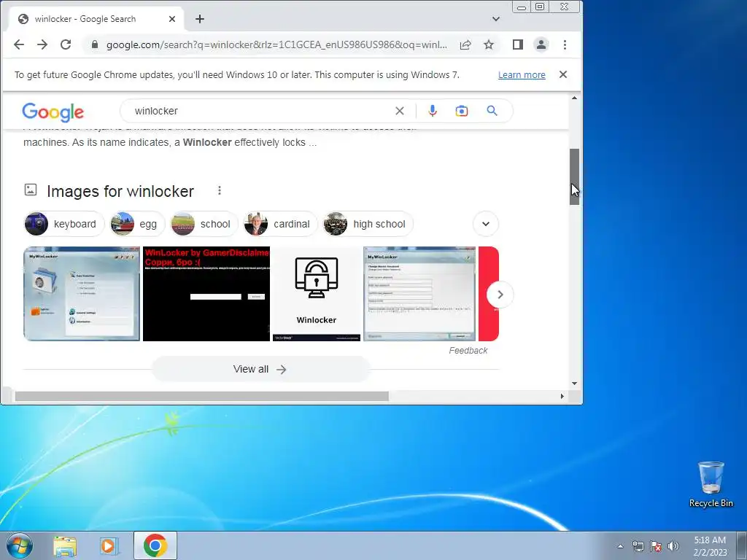
Task: Click the Learn more link
Action: coord(522,75)
